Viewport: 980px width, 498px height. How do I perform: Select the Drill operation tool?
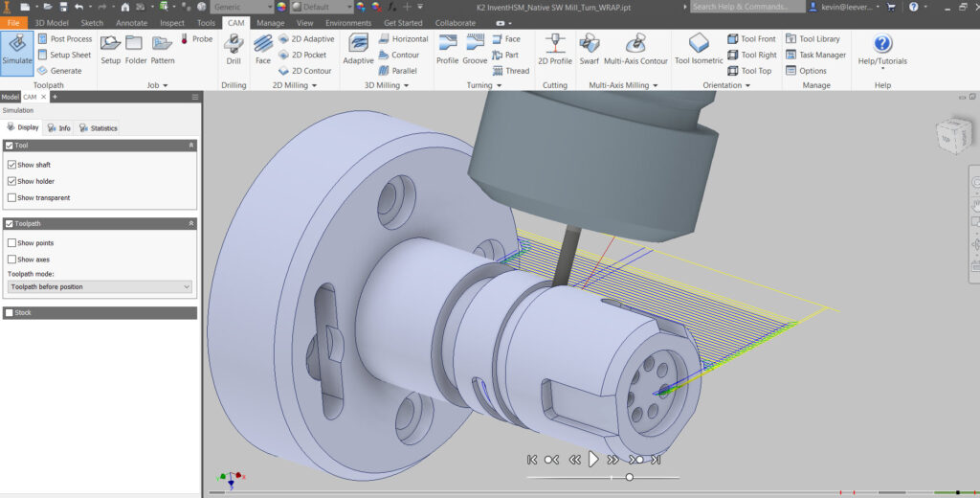pyautogui.click(x=234, y=48)
